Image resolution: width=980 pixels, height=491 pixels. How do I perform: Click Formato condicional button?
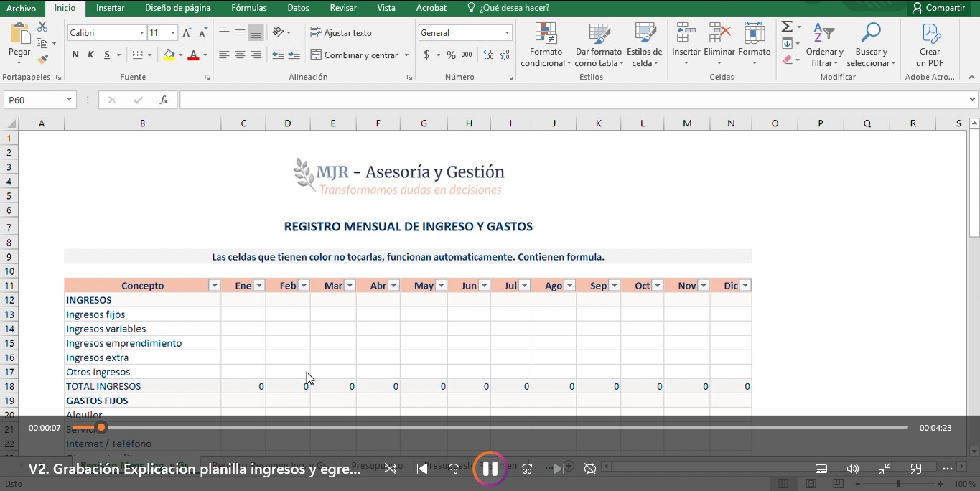tap(546, 45)
